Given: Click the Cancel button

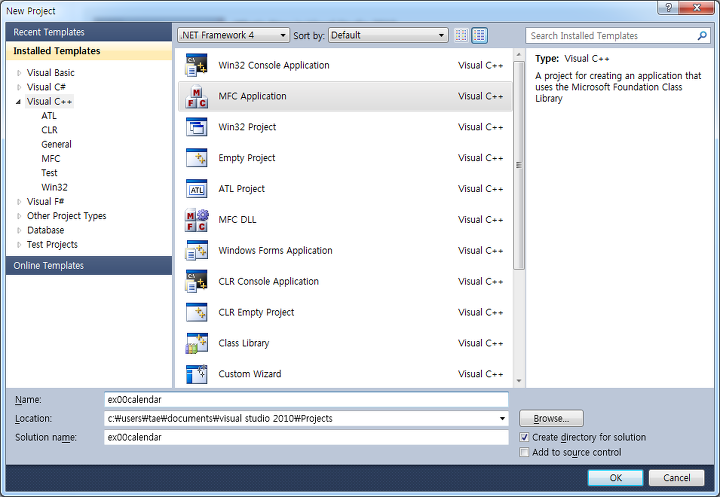Looking at the screenshot, I should (x=676, y=478).
